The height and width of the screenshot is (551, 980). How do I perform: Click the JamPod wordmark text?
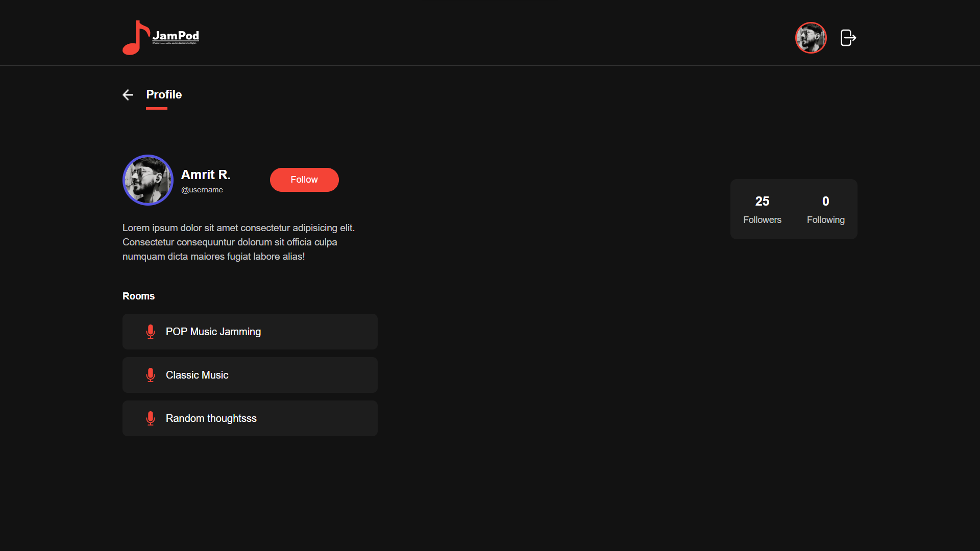pyautogui.click(x=176, y=35)
